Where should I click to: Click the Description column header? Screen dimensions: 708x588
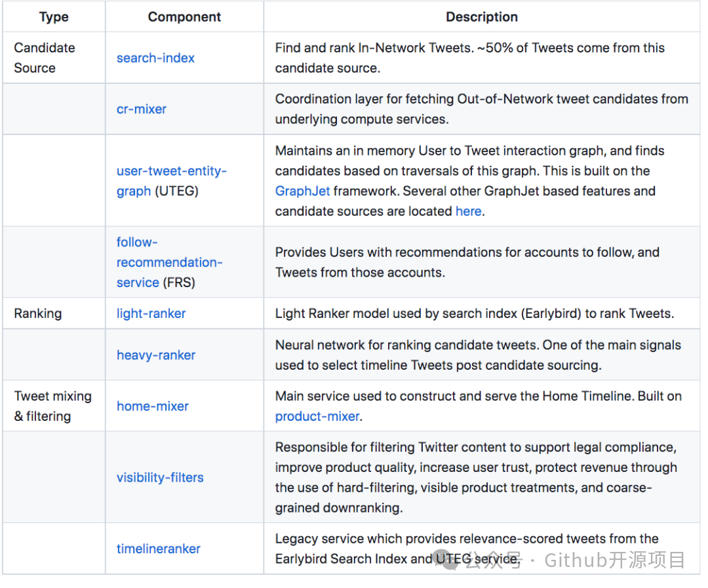(x=482, y=16)
